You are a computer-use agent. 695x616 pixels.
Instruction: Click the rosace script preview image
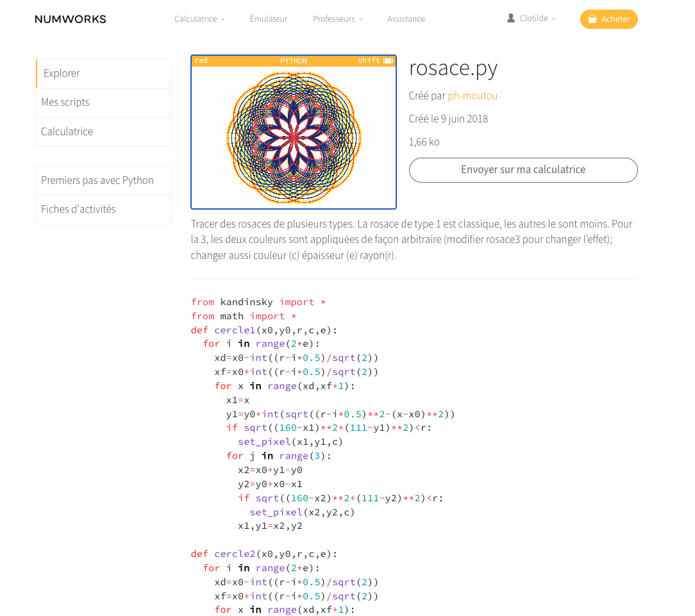[x=294, y=132]
